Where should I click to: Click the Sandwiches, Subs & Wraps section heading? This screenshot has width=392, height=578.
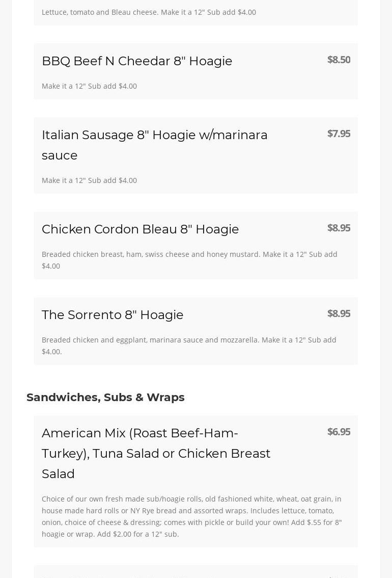(x=105, y=398)
